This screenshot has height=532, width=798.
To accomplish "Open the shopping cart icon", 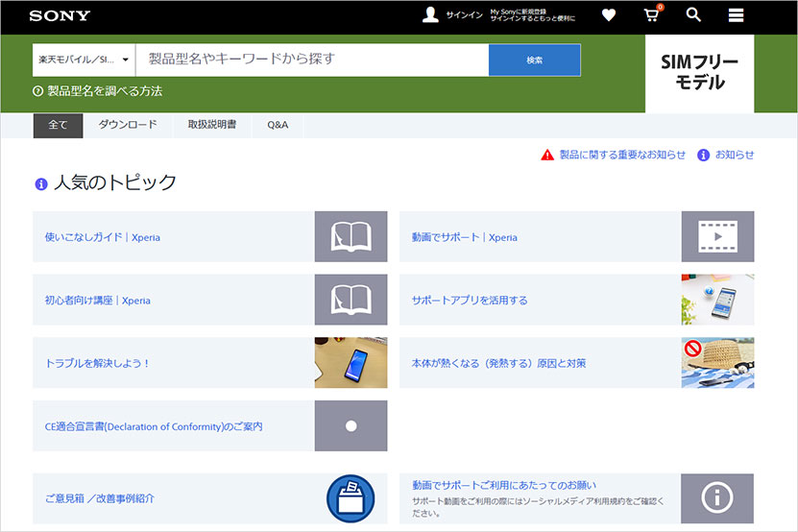I will click(x=652, y=14).
